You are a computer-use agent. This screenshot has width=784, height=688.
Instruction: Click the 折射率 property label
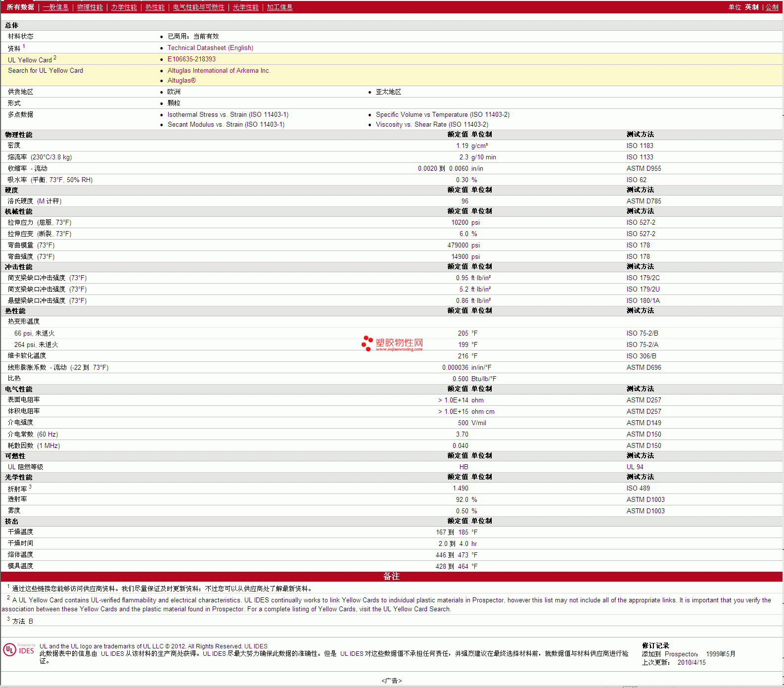(17, 489)
